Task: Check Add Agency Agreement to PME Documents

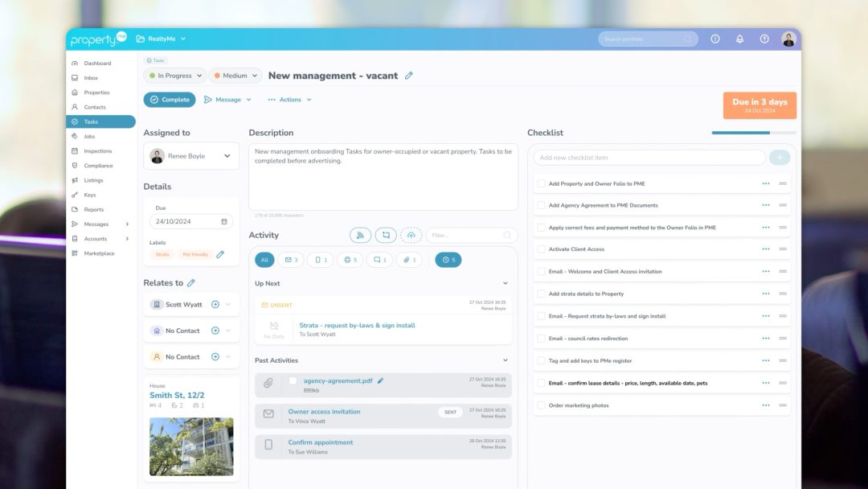Action: (541, 205)
